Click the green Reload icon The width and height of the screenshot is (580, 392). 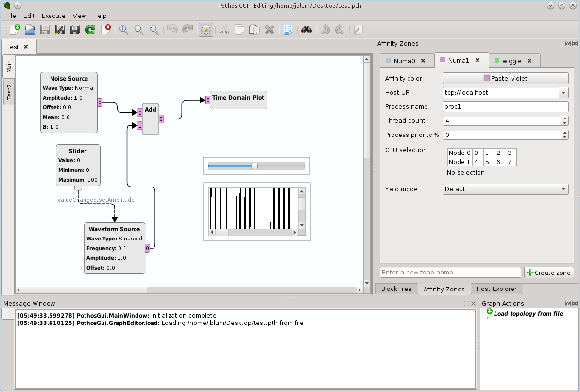click(90, 30)
